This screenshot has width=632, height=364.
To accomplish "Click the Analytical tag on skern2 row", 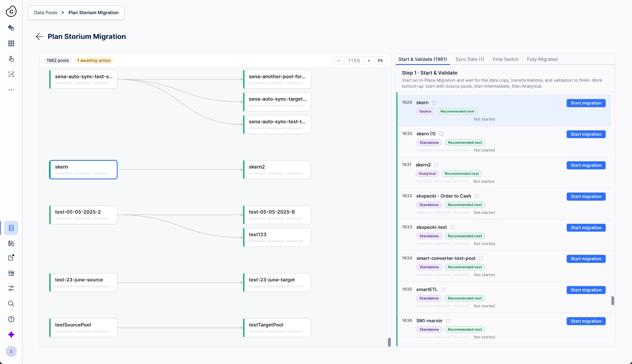I will click(427, 174).
